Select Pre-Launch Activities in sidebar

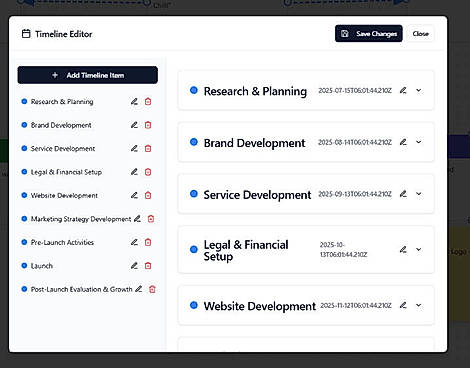click(62, 242)
